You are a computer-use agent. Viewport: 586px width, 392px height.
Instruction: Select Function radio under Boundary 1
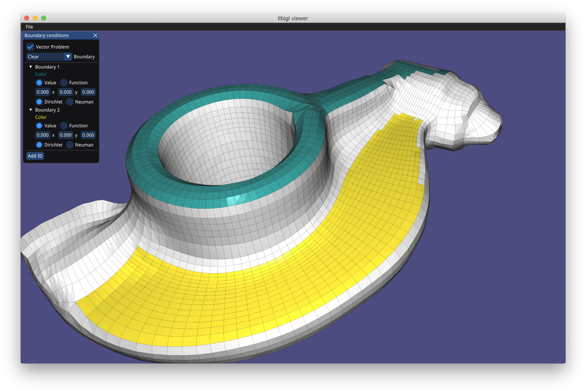(64, 83)
